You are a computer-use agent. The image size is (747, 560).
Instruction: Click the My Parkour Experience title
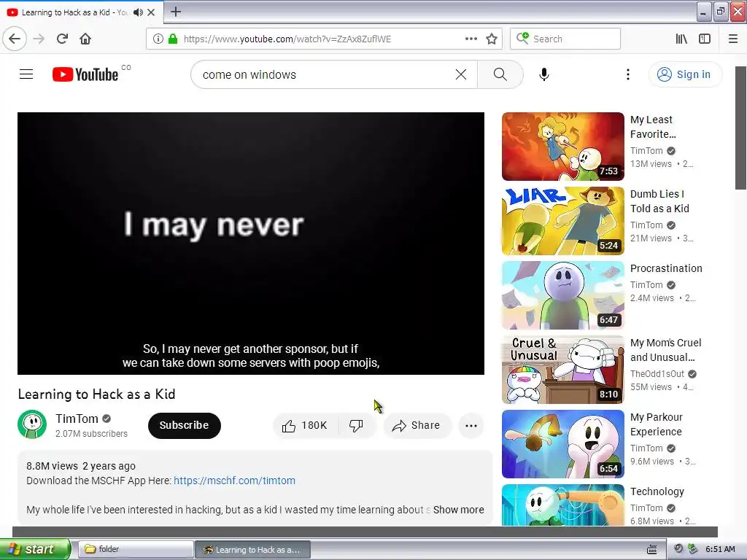click(x=657, y=424)
